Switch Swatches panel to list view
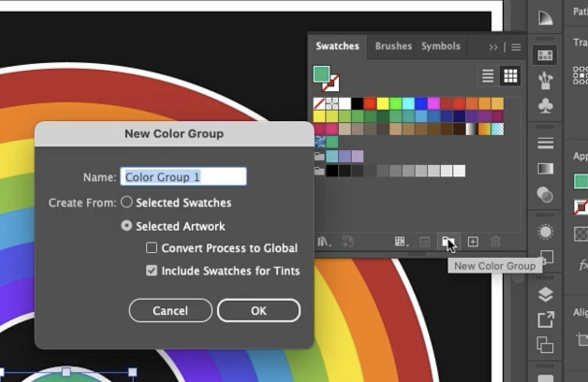 [x=488, y=76]
